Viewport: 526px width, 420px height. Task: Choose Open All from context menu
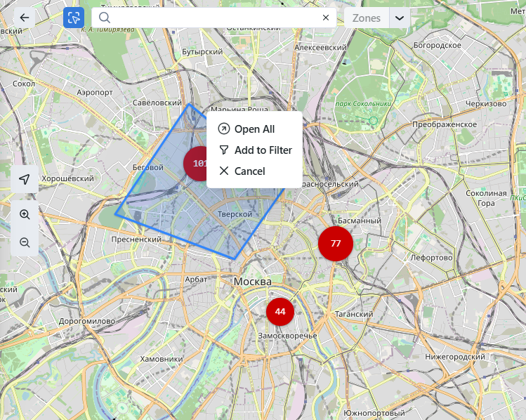[254, 129]
